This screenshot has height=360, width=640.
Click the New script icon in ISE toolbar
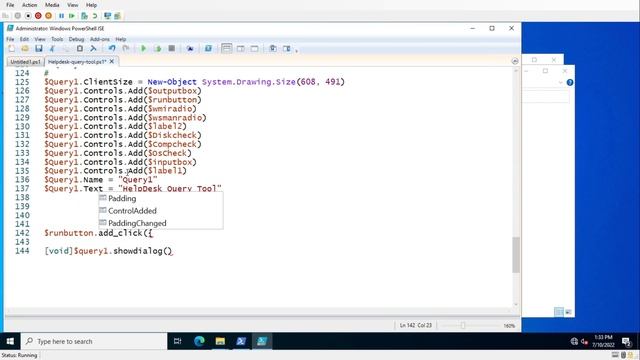(x=11, y=49)
